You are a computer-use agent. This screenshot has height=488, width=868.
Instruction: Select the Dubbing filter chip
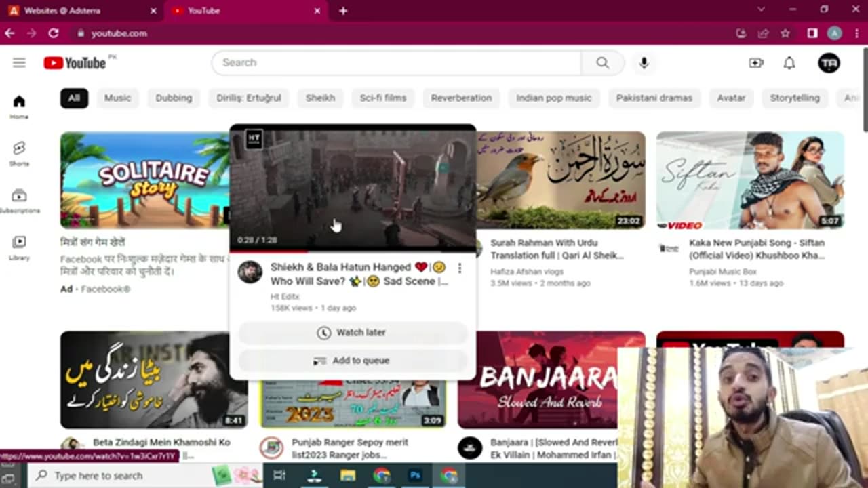[174, 98]
